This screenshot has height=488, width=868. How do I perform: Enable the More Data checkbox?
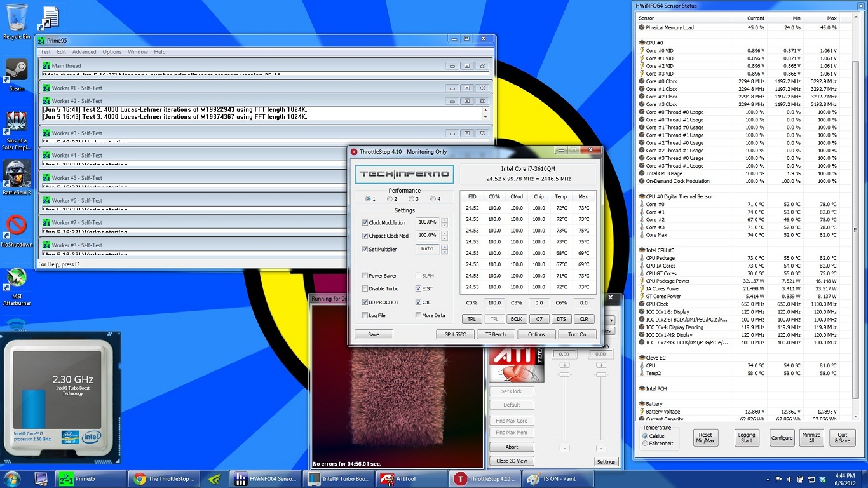418,315
